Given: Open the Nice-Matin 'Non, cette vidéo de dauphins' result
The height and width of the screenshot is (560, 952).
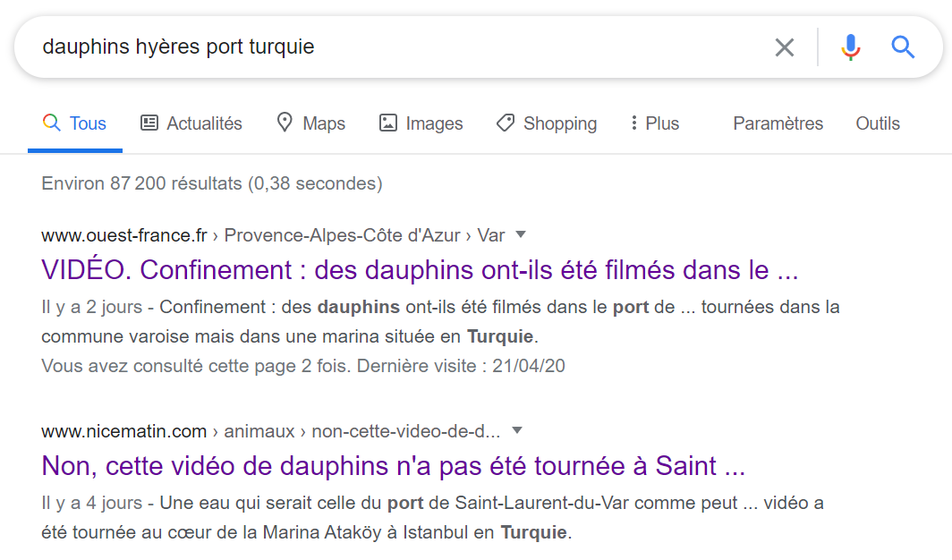Looking at the screenshot, I should (393, 466).
